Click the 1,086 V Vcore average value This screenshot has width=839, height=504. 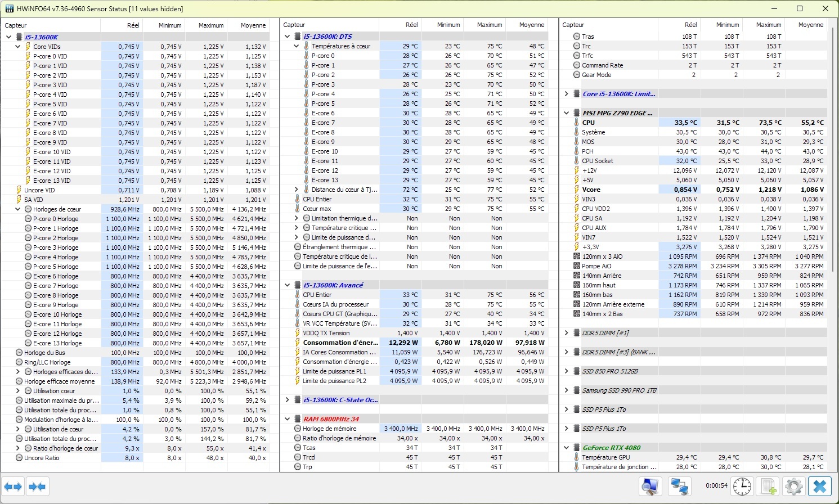click(x=813, y=190)
